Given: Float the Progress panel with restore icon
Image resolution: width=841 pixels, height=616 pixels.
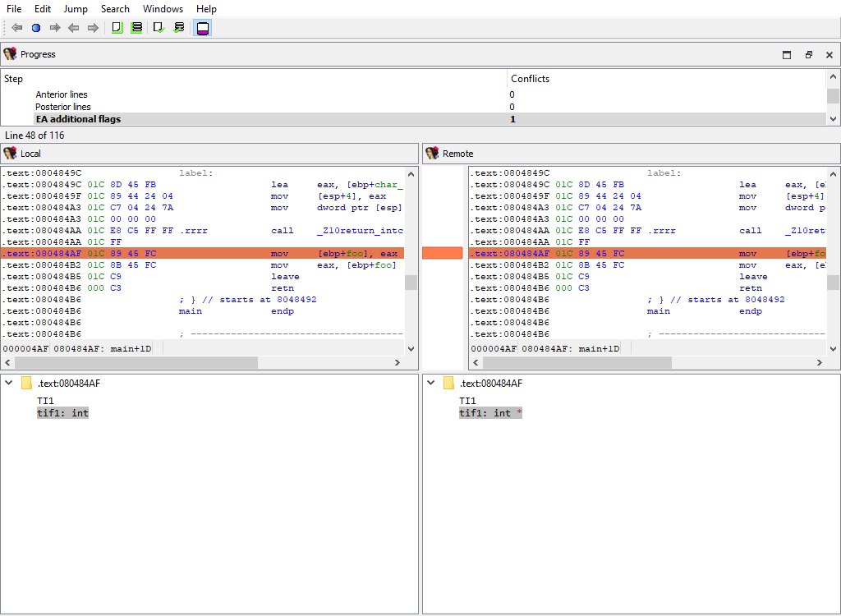Looking at the screenshot, I should coord(808,55).
